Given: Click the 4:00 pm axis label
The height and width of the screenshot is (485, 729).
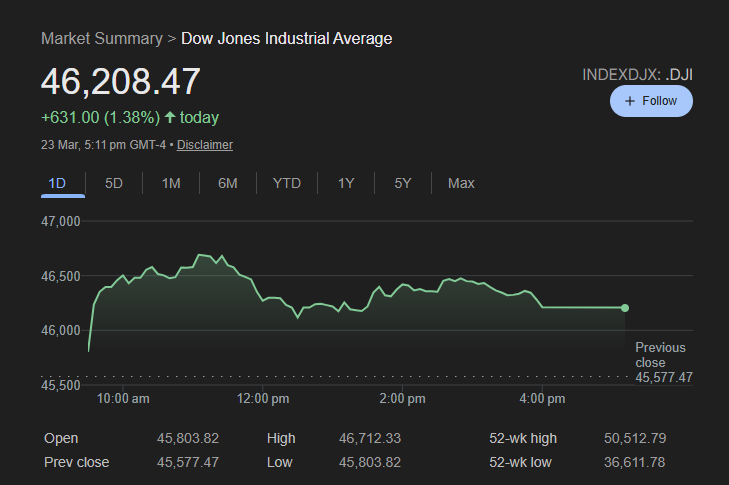Looking at the screenshot, I should pyautogui.click(x=542, y=399).
